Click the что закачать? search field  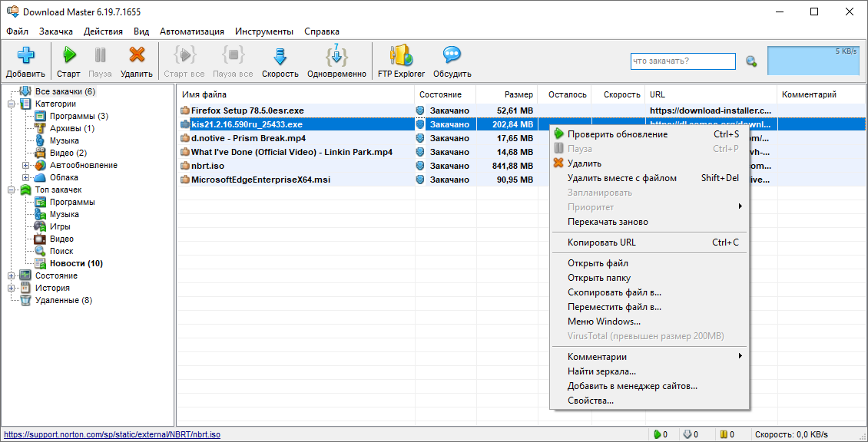coord(683,61)
